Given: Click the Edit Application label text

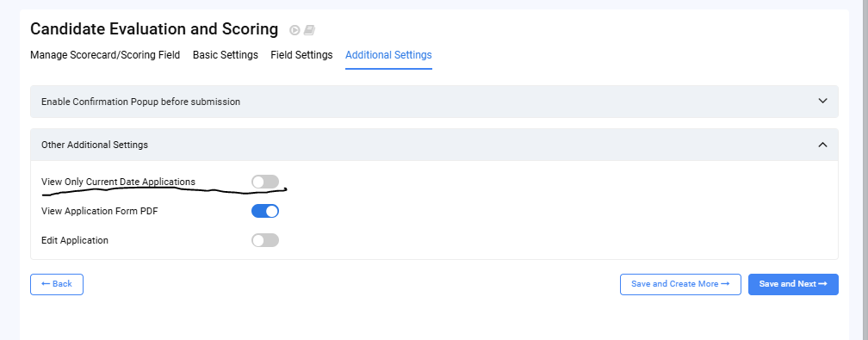Looking at the screenshot, I should pyautogui.click(x=75, y=240).
